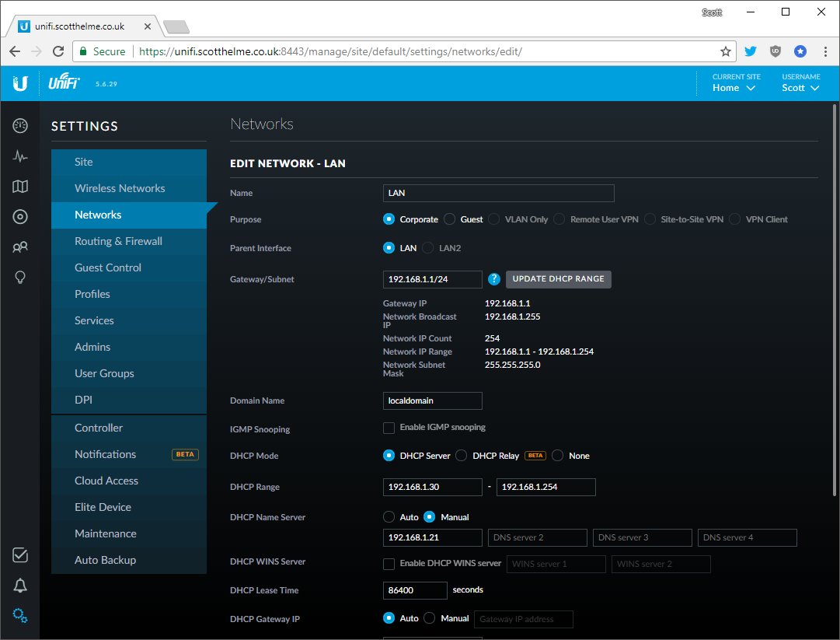This screenshot has width=840, height=640.
Task: Open the Dashboard view from the sidebar
Action: 19,125
